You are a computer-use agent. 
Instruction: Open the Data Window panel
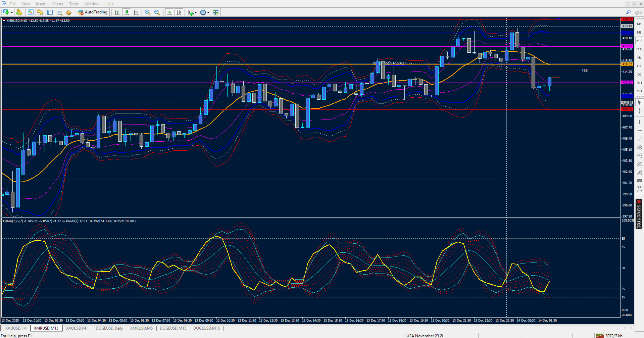(x=50, y=12)
